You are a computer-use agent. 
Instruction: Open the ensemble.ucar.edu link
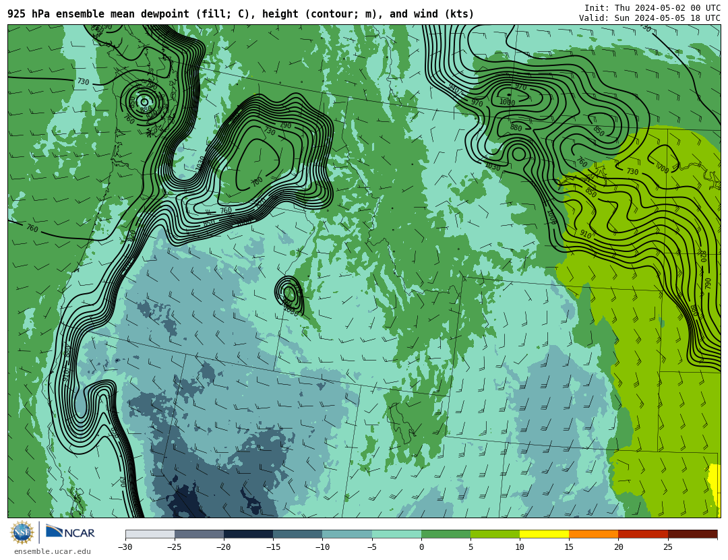click(x=53, y=552)
